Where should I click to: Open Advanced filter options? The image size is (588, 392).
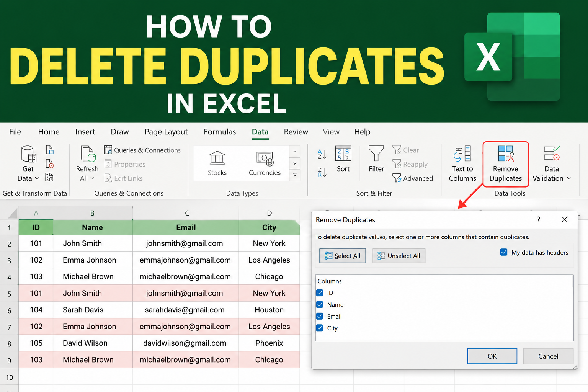[413, 178]
